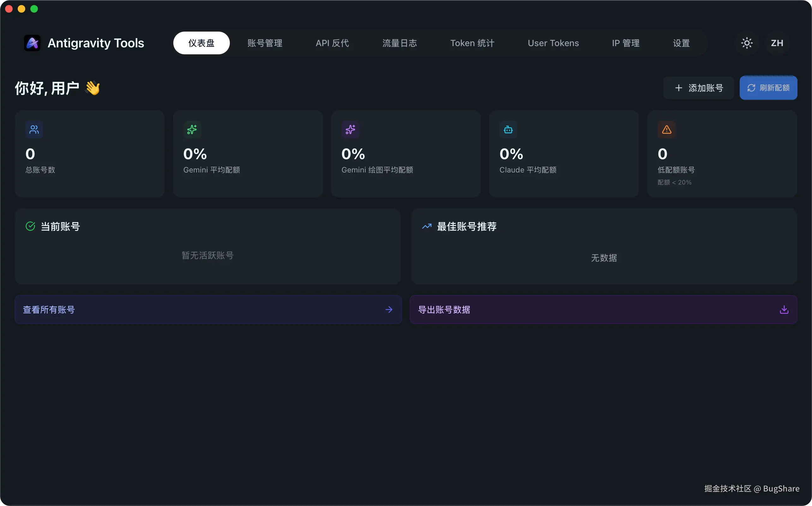Click the Antigravity Tools logo icon
Screen dimensions: 812x506
coord(32,43)
